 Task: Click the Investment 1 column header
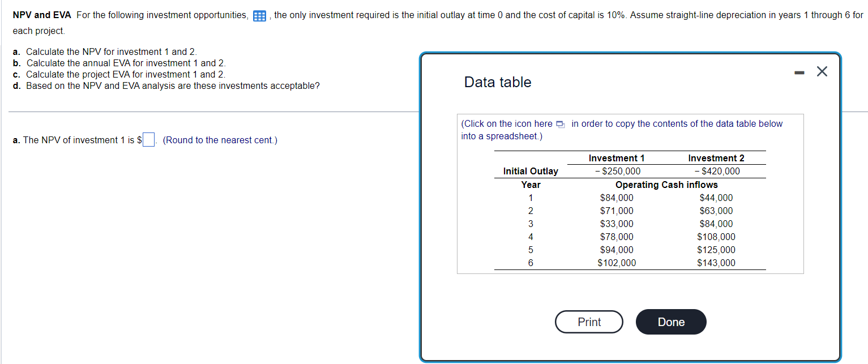(616, 158)
